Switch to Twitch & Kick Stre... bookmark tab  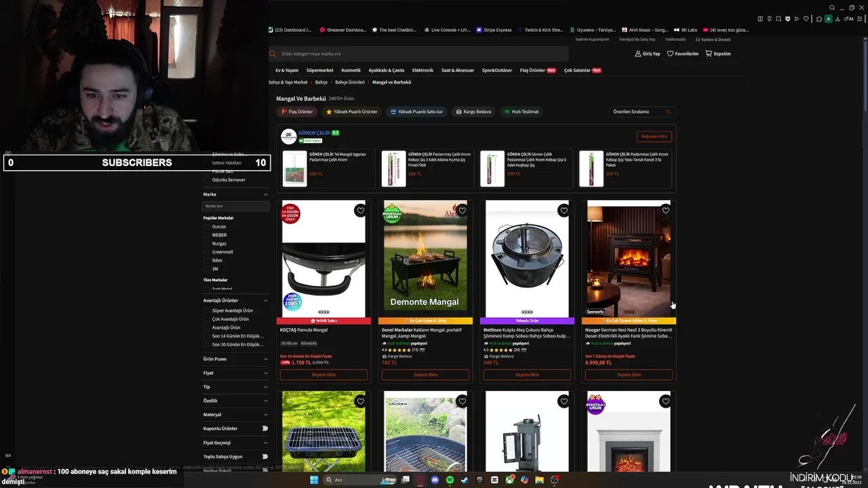click(x=540, y=30)
